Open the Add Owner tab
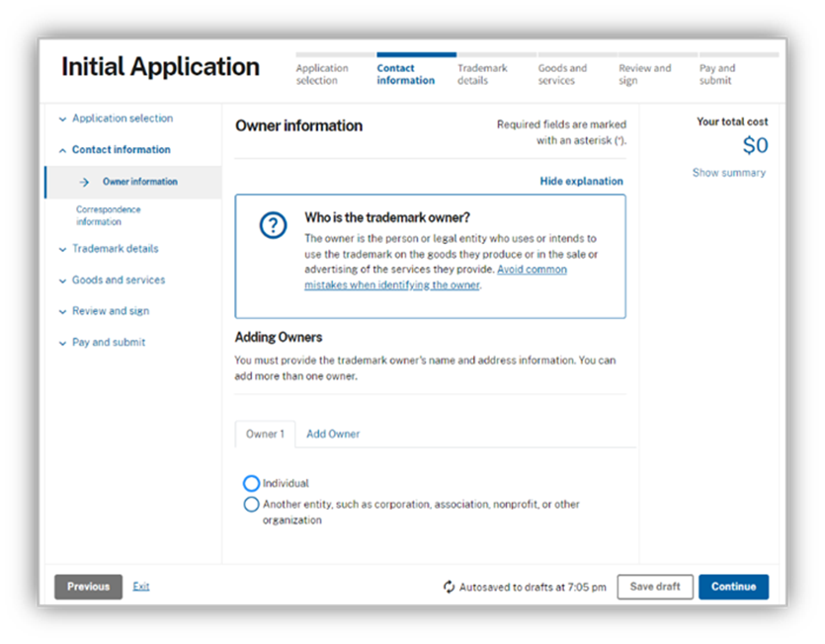 332,433
